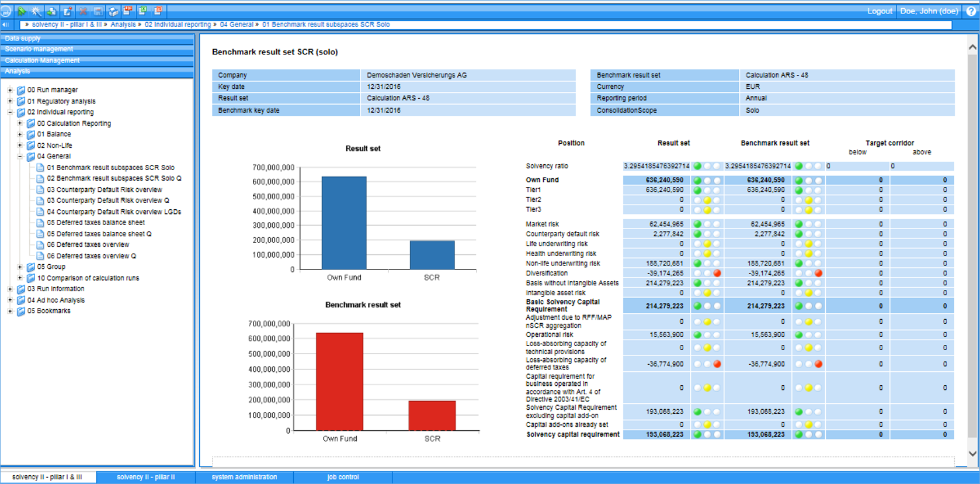Open help via the question mark icon

pyautogui.click(x=971, y=11)
